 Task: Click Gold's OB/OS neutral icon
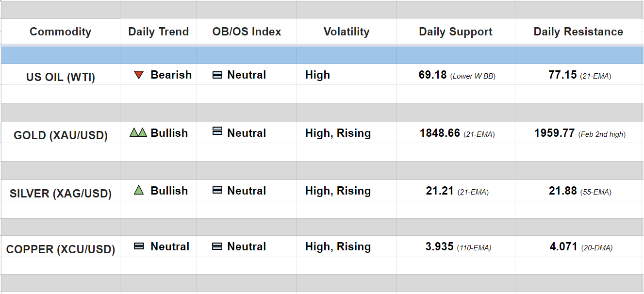[217, 131]
